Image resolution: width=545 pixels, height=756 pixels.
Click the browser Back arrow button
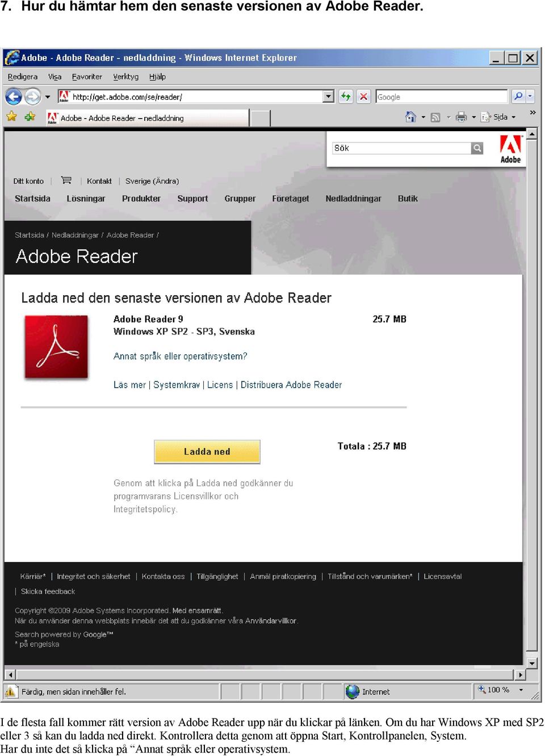(14, 96)
